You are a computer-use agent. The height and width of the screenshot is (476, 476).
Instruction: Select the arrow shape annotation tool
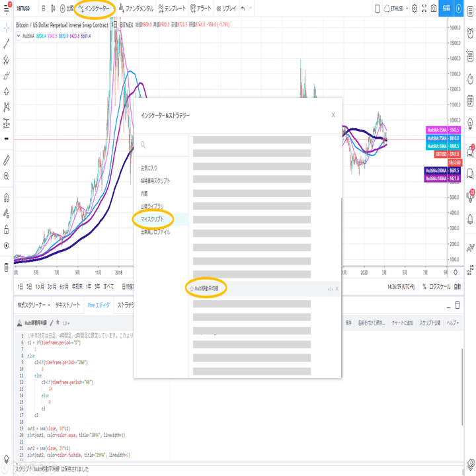tap(7, 91)
